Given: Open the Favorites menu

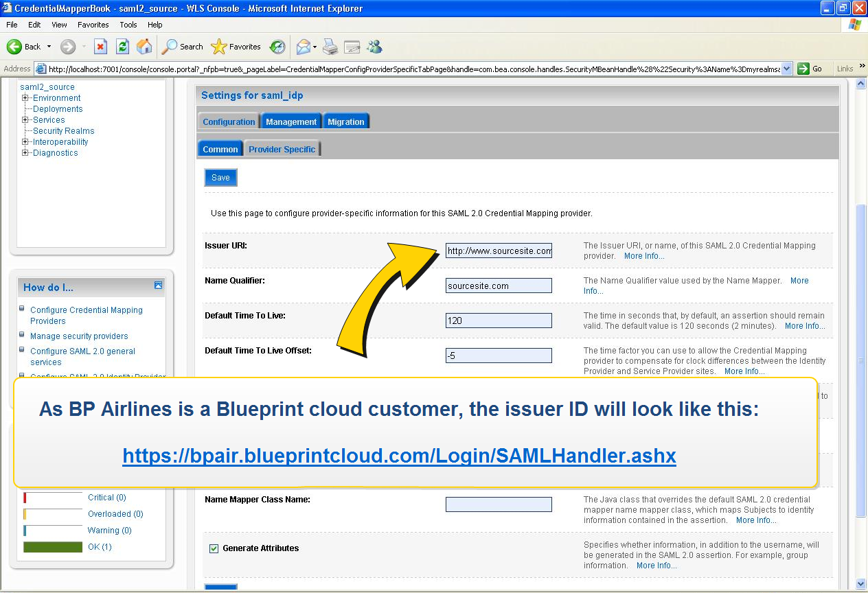Looking at the screenshot, I should [93, 25].
